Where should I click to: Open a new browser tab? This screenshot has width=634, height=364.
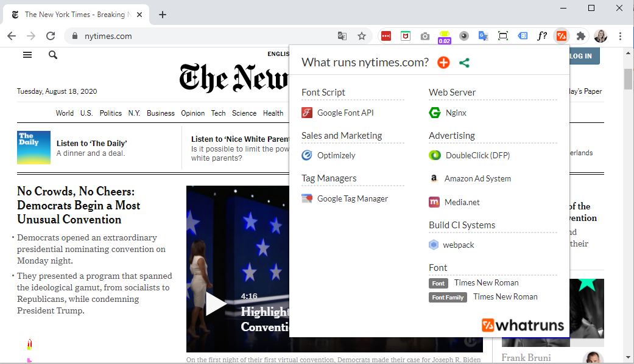163,15
